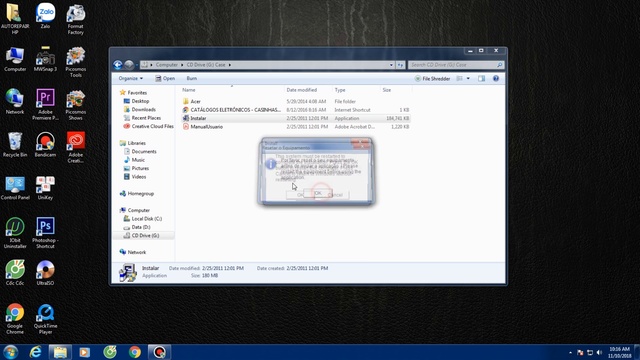Launch the Photoshop shortcut on desktop
Screen dimensions: 640x360
[x=45, y=233]
